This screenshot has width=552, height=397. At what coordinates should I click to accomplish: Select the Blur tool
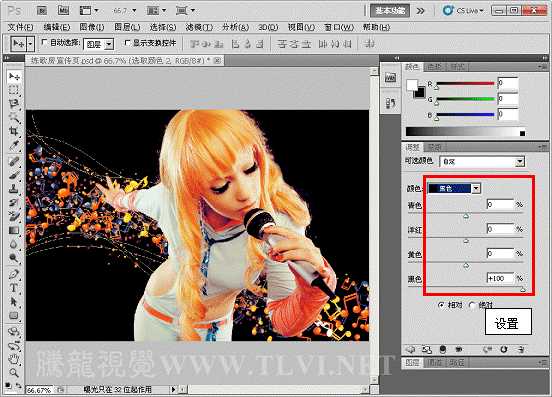click(14, 244)
